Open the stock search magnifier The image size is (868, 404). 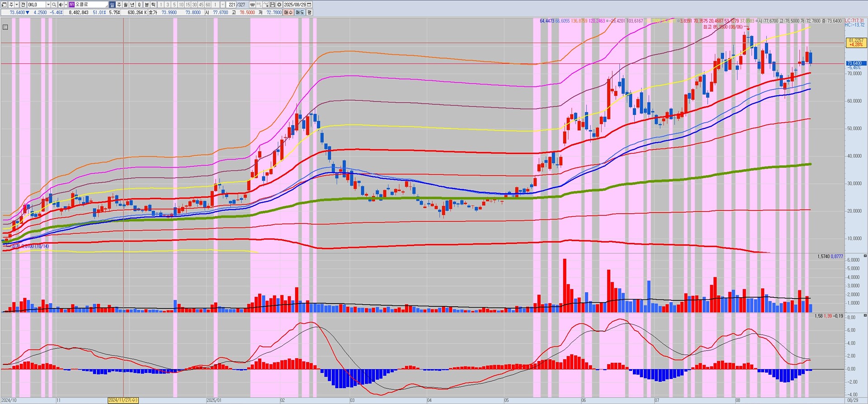point(54,5)
